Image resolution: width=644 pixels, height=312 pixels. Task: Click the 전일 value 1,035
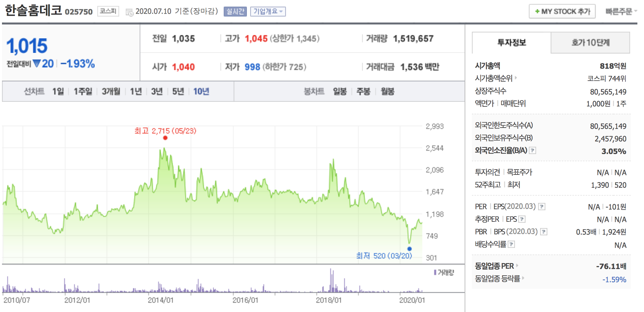[183, 39]
